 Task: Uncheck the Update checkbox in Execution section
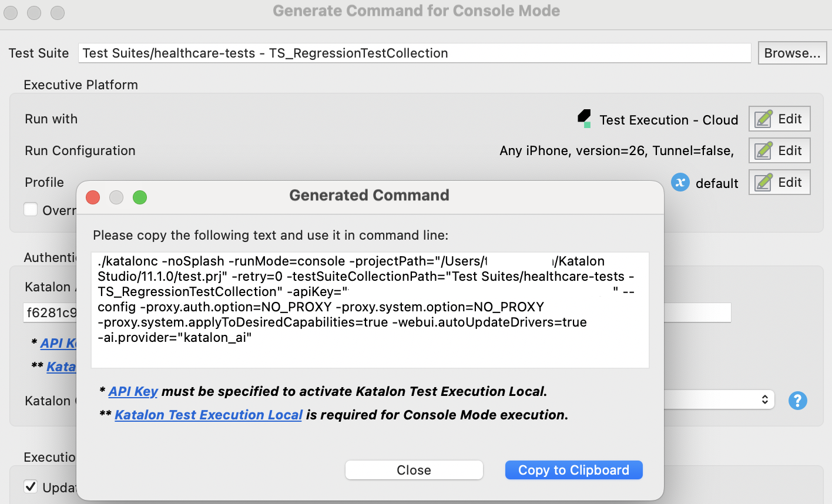click(x=31, y=488)
